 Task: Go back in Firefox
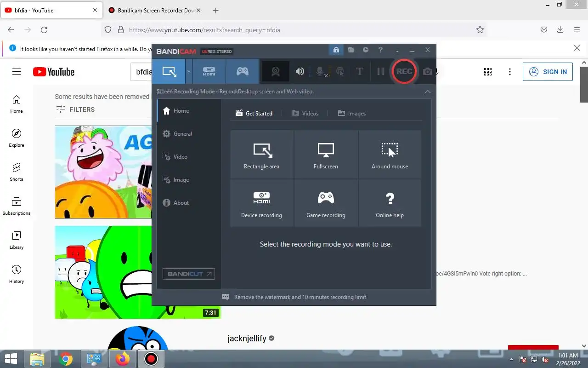(x=11, y=30)
